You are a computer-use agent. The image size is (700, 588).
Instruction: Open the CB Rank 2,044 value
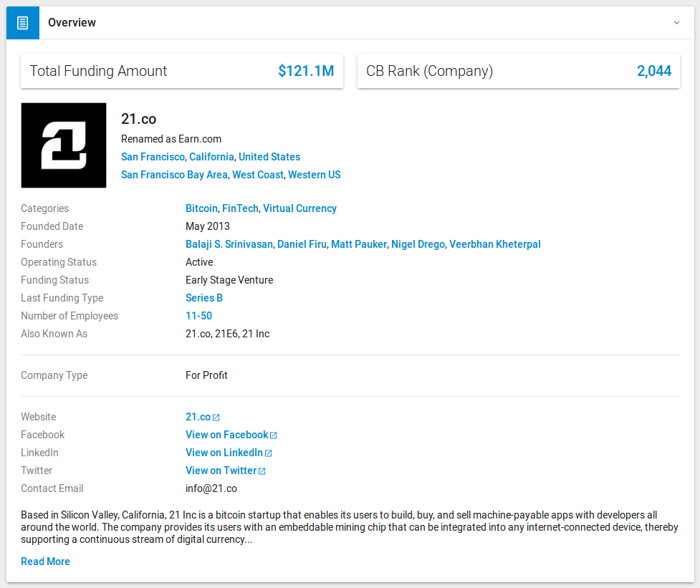654,71
